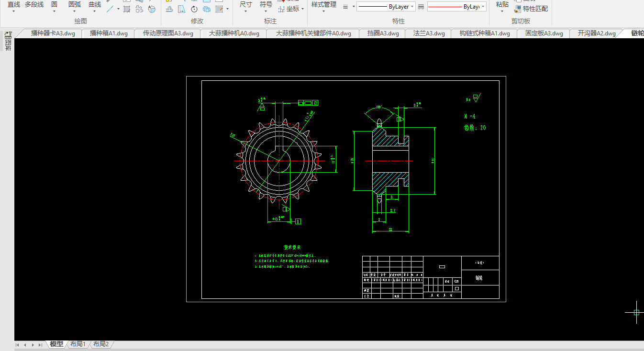The width and height of the screenshot is (644, 351).
Task: Open the red ByLayer color line dropdown
Action: [x=457, y=7]
